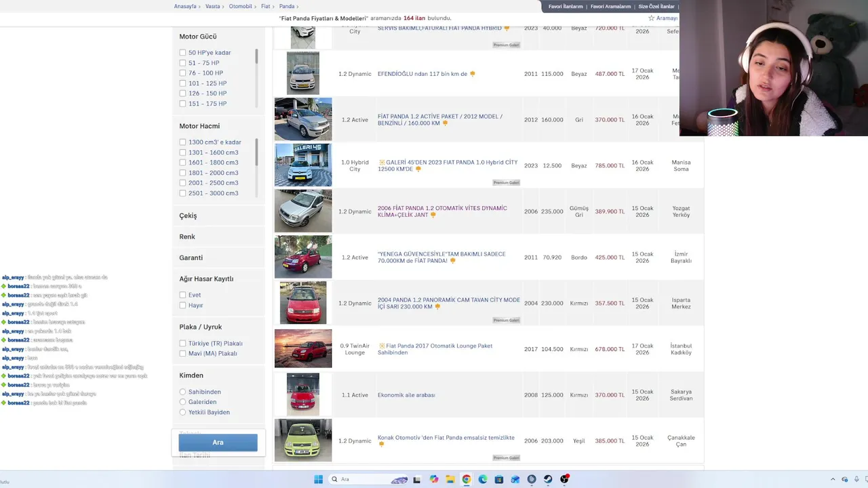
Task: Tick 1301 - 1600 cm3 checkbox
Action: click(x=182, y=152)
